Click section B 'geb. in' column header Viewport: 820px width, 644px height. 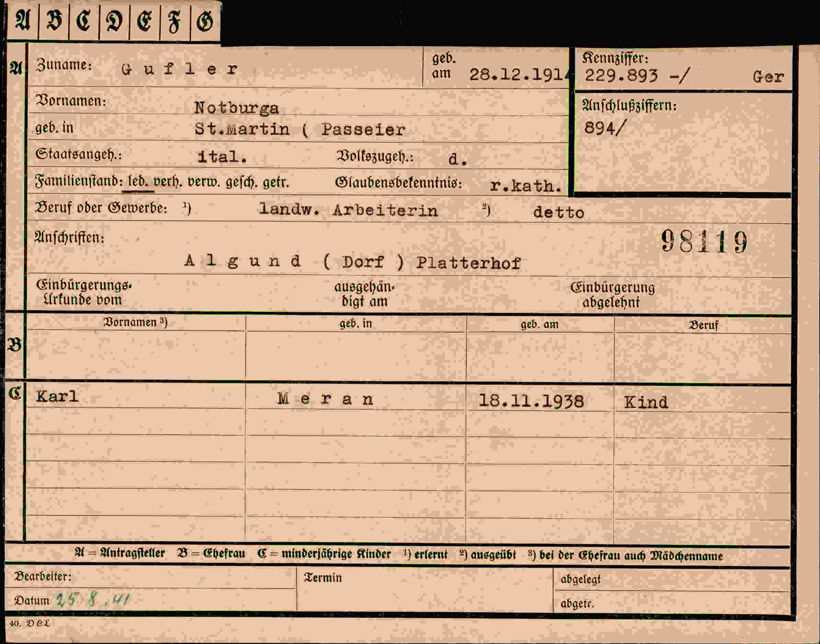click(356, 323)
